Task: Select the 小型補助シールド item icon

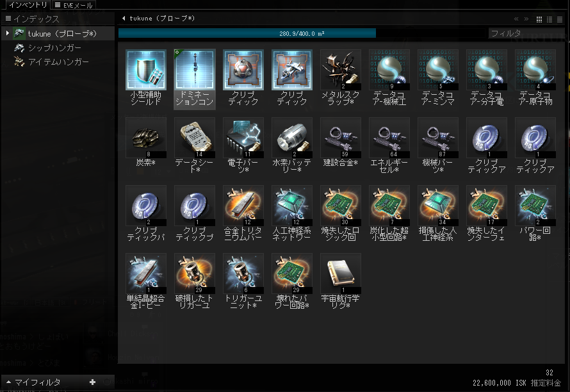Action: pos(146,70)
